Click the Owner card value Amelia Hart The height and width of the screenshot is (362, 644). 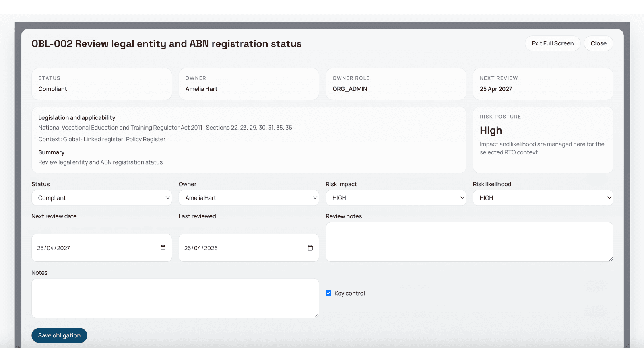coord(201,89)
